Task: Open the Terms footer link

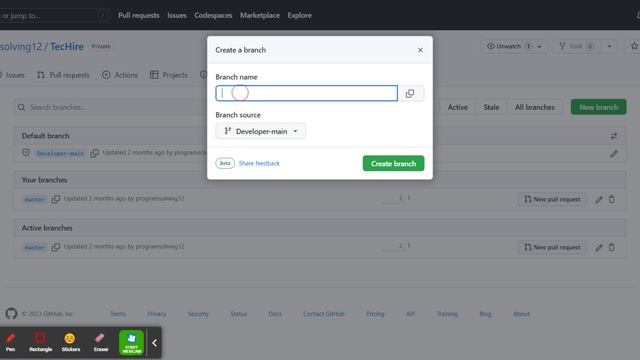Action: point(118,314)
